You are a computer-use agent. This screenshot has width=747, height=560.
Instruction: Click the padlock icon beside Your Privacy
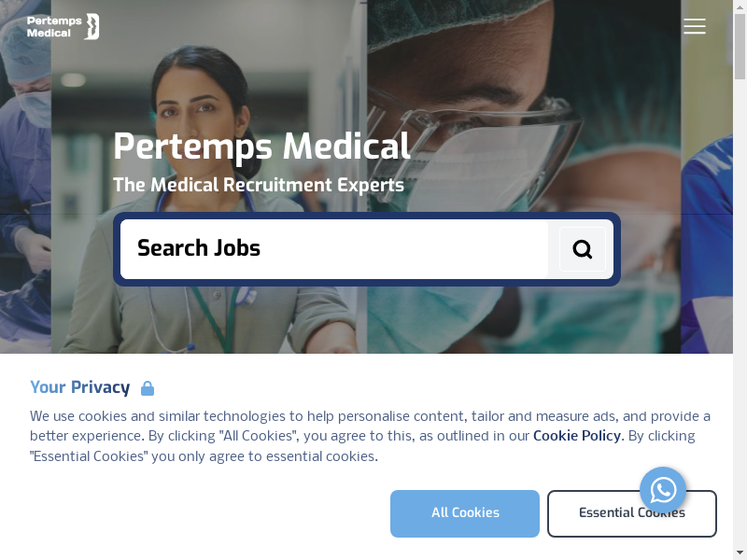point(148,388)
